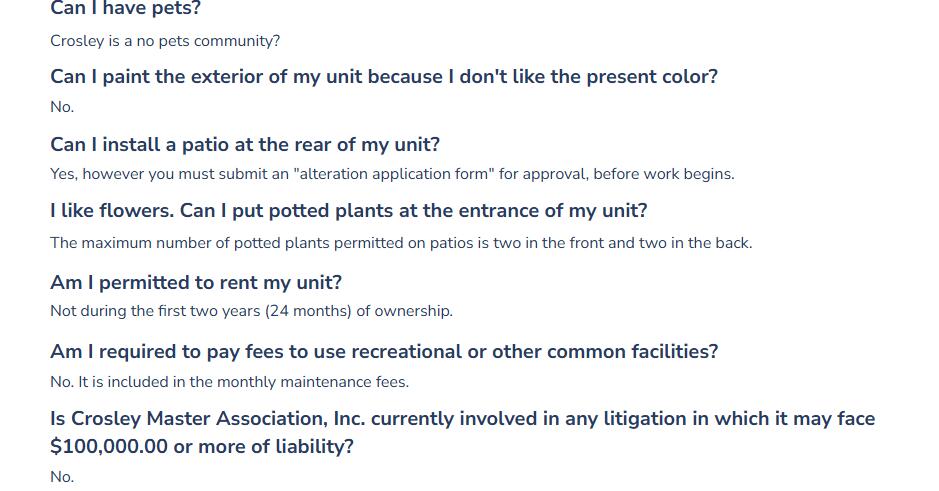Click the "$100,000.00" amount in the litigation question
The width and height of the screenshot is (939, 491).
pyautogui.click(x=109, y=447)
